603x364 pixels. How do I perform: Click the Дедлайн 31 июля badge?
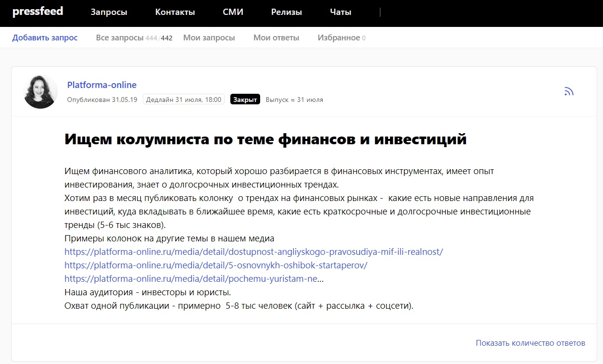[x=184, y=100]
